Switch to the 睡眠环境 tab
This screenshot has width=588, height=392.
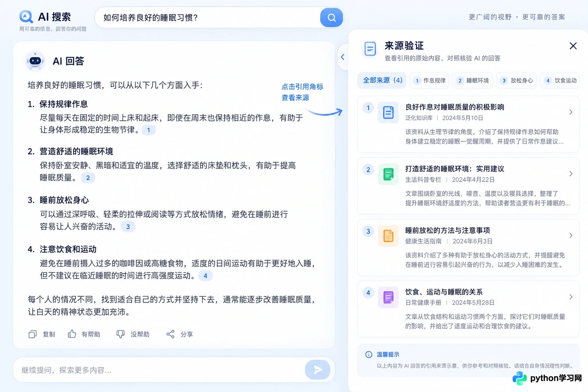(x=473, y=80)
